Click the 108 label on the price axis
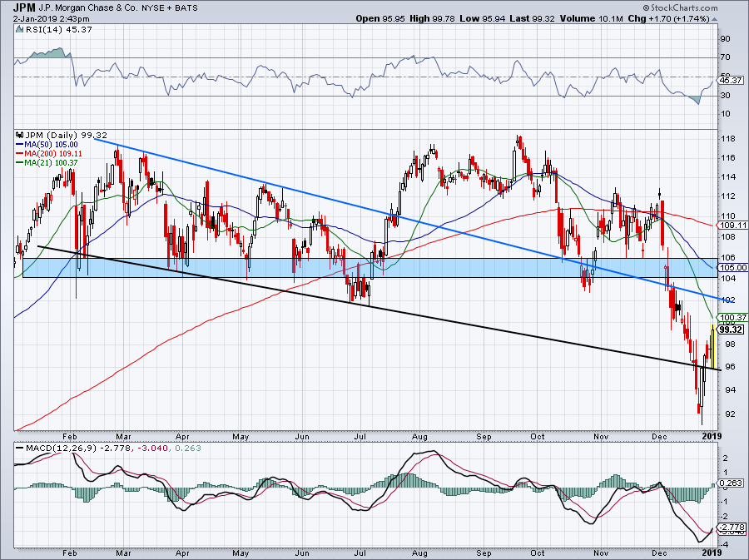Viewport: 749px width, 560px height. (x=727, y=237)
